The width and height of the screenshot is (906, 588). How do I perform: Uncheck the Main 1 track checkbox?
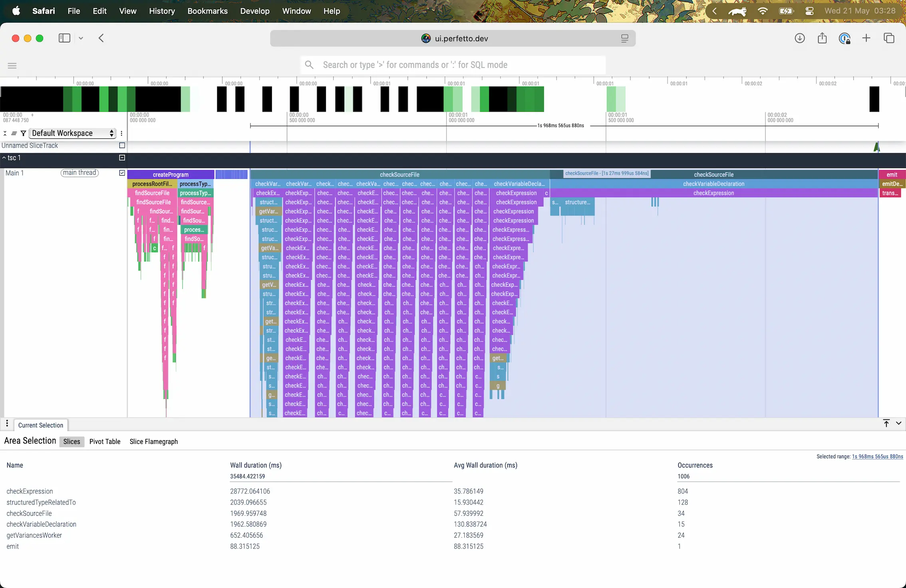tap(122, 173)
